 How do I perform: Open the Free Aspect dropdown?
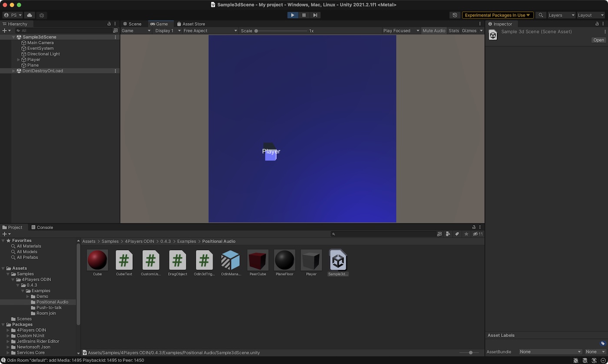[x=210, y=31]
